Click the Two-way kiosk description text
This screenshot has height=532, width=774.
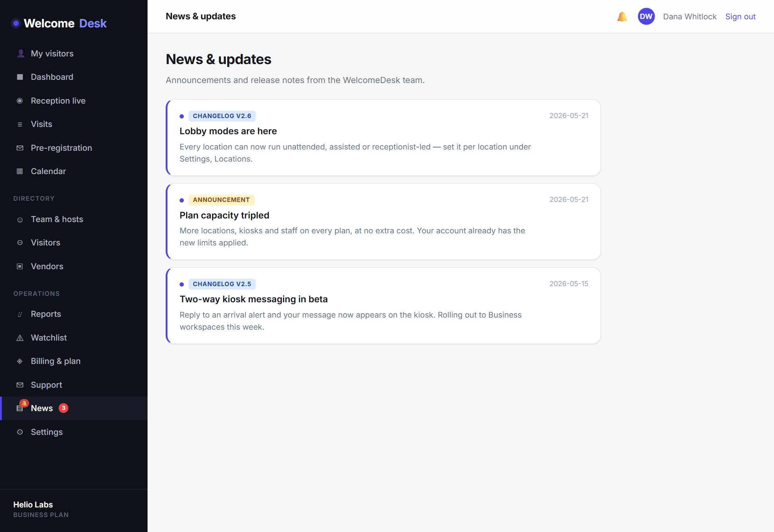click(351, 321)
